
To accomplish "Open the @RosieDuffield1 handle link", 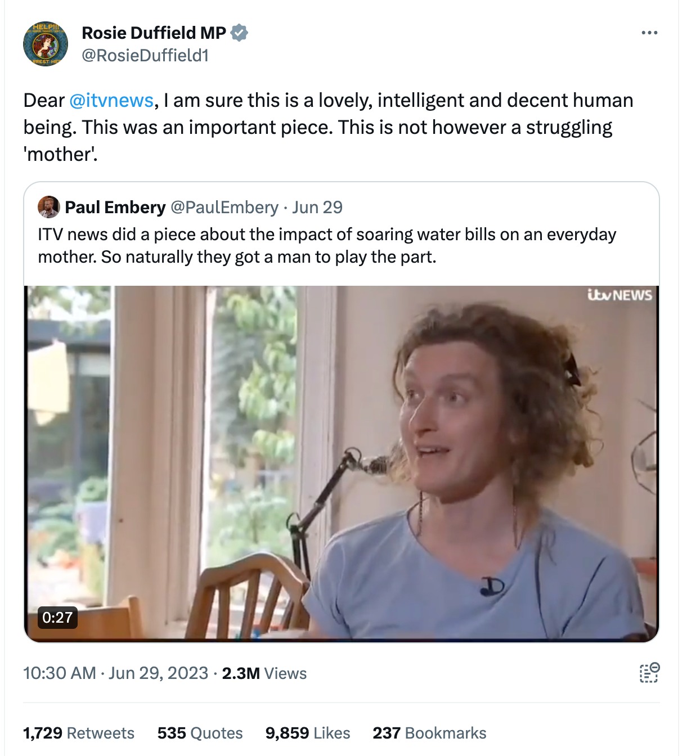I will click(x=145, y=55).
